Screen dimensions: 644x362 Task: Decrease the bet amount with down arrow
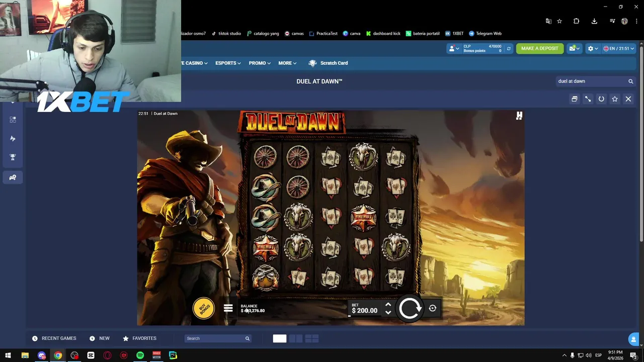(388, 312)
